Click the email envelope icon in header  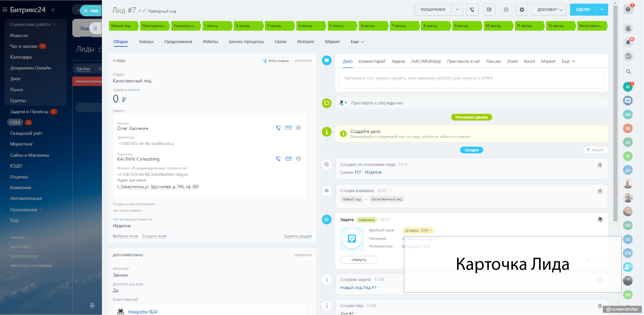click(489, 10)
